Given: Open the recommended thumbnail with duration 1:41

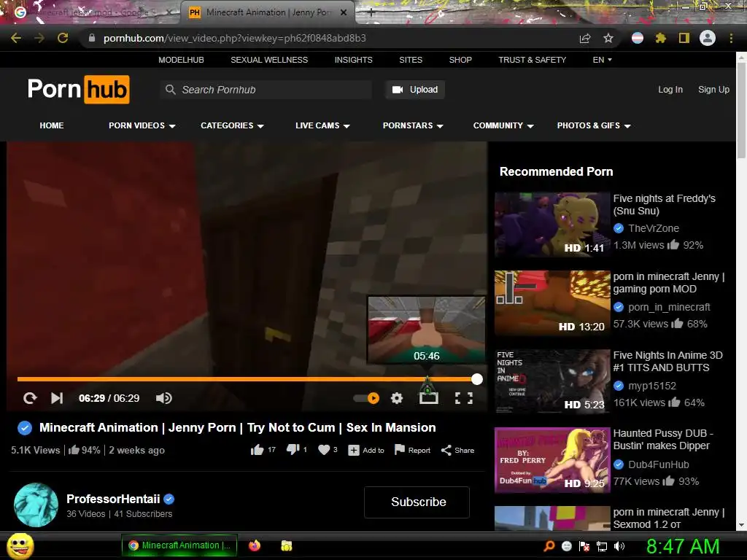Looking at the screenshot, I should tap(552, 225).
